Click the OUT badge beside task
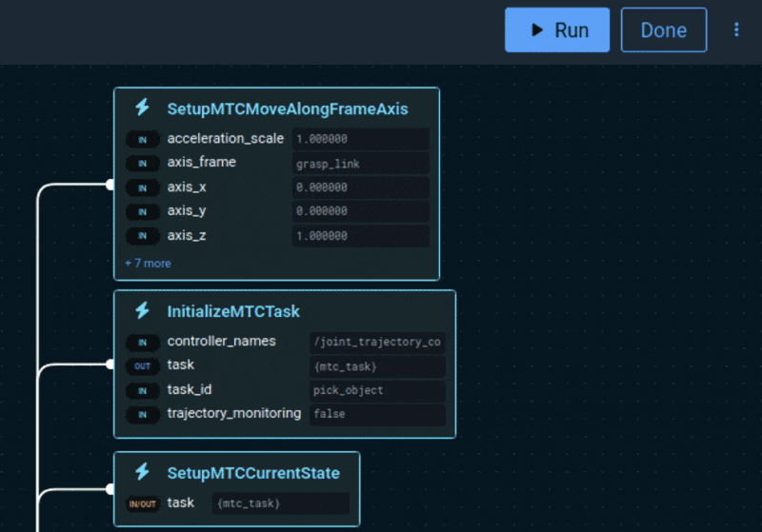This screenshot has height=532, width=762. [142, 366]
